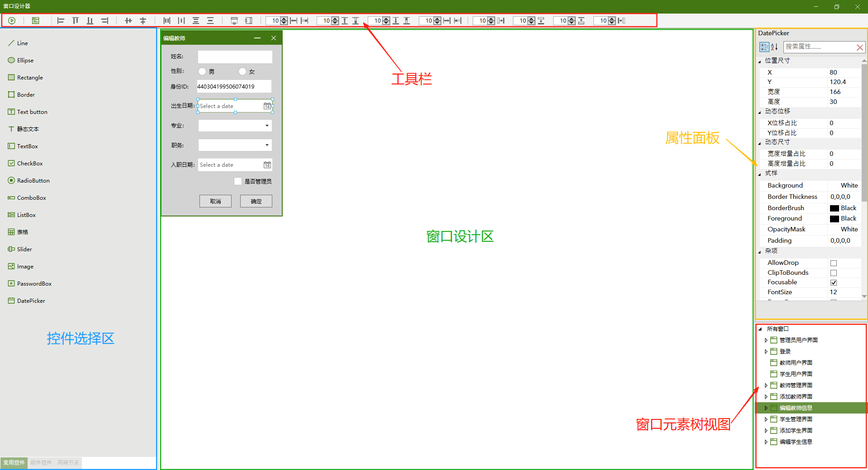The width and height of the screenshot is (868, 470).
Task: Toggle the Focusable property checkbox
Action: click(x=834, y=282)
